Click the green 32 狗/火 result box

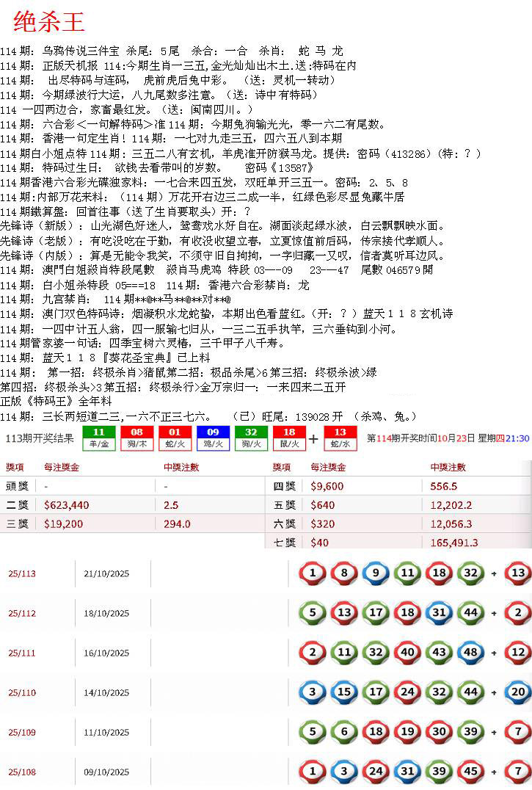[251, 438]
